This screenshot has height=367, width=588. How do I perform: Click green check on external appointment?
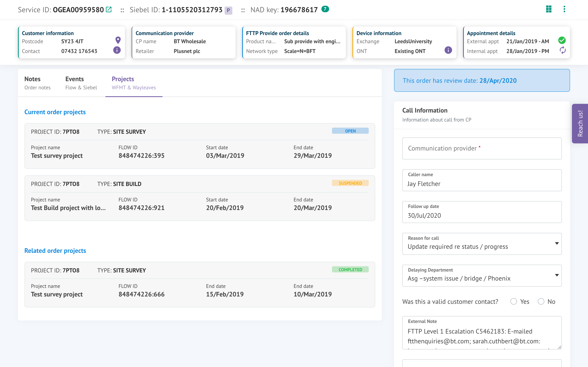coord(562,40)
